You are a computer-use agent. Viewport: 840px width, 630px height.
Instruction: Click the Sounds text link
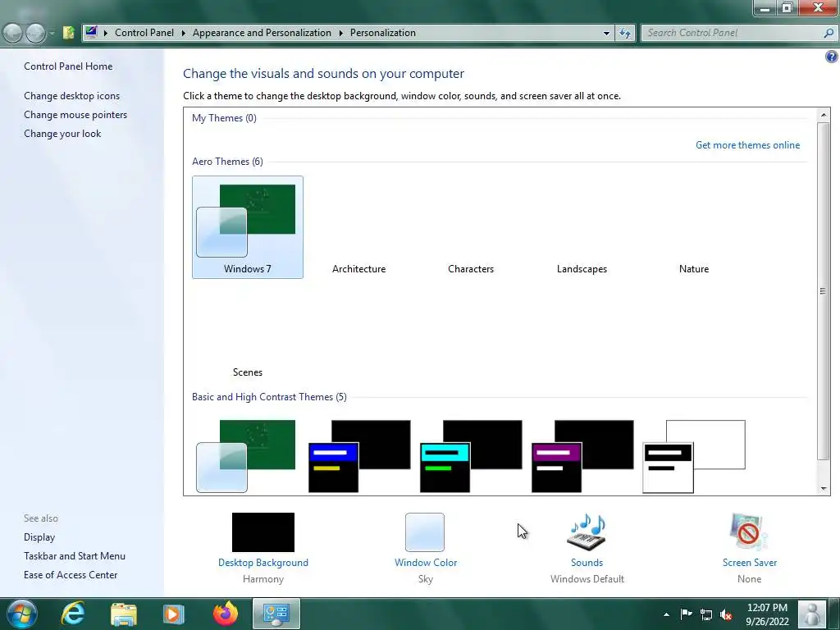pos(587,563)
